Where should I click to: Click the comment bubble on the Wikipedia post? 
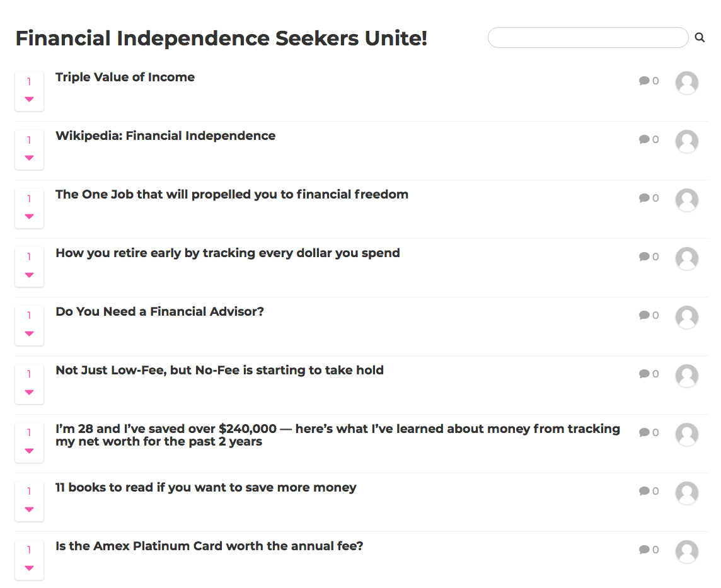pos(644,139)
